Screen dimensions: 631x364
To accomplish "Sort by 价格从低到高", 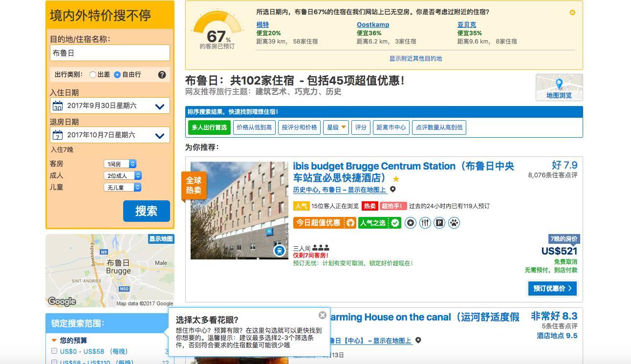I will tap(254, 128).
